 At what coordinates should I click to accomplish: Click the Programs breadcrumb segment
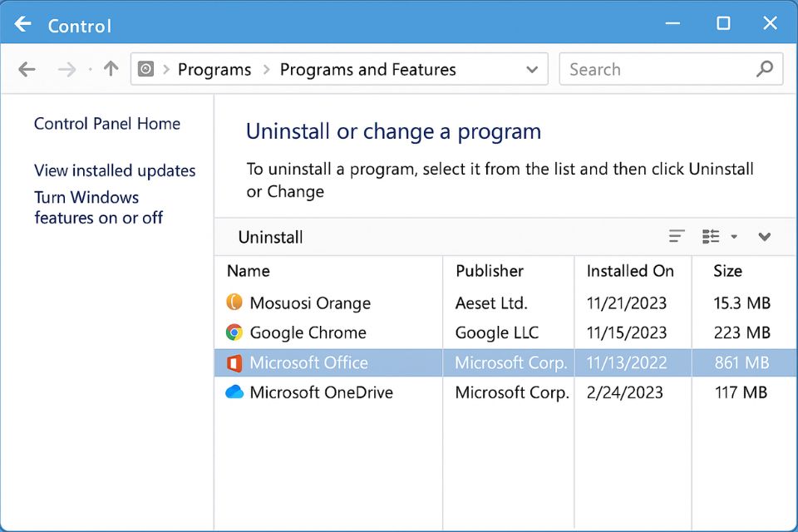[x=214, y=70]
